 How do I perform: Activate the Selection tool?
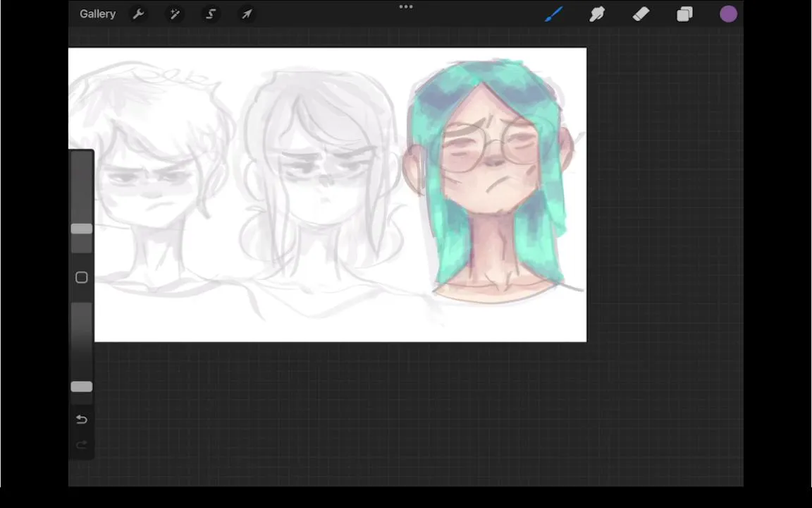(x=211, y=14)
